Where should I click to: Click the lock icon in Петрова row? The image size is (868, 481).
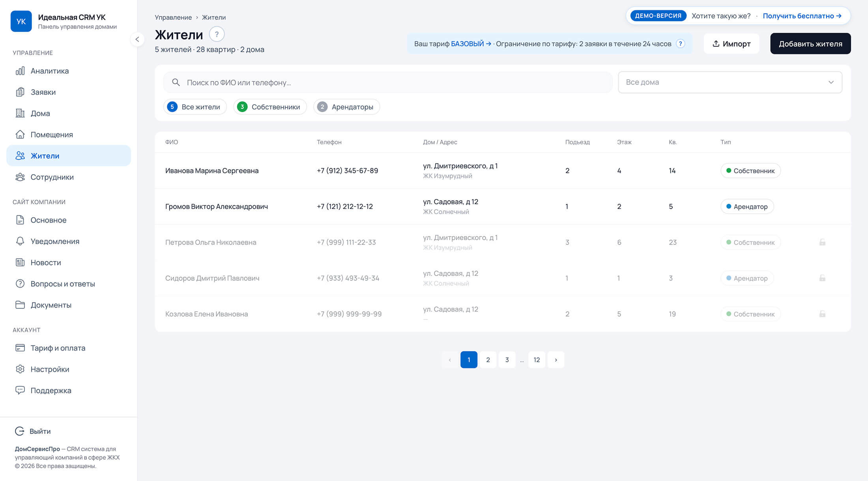[822, 242]
